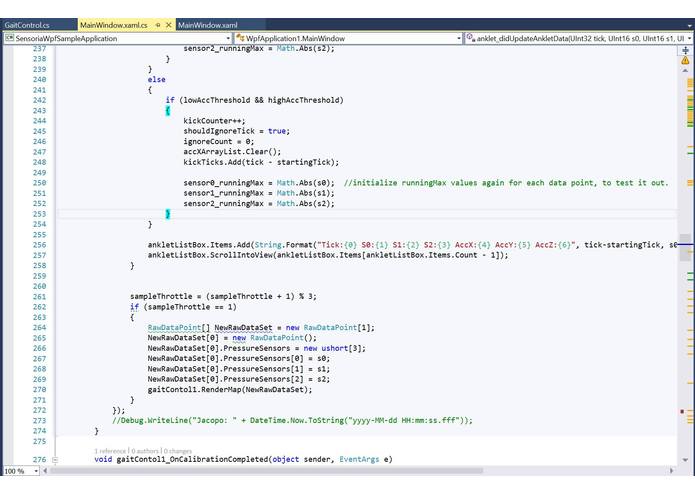
Task: Click 'gaitContol1.RenderMap(NewRawDataSet);' line
Action: pyautogui.click(x=230, y=390)
